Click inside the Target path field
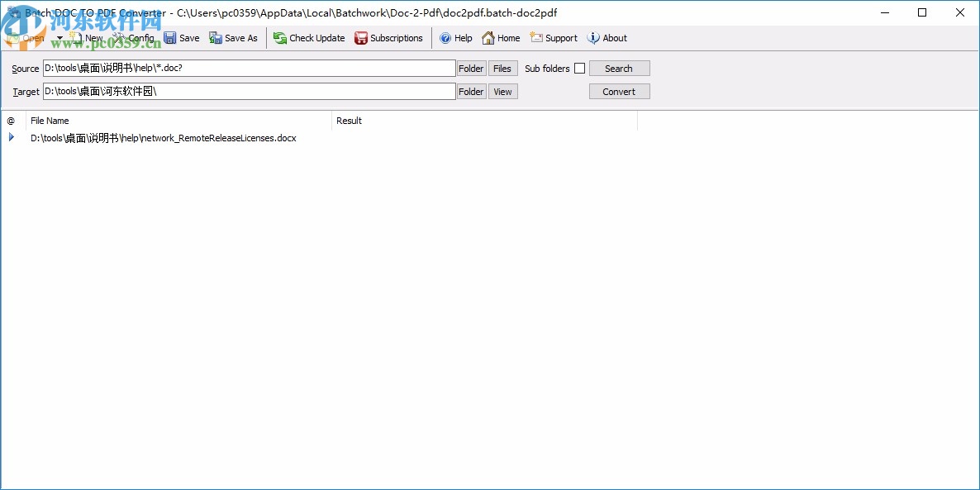 [248, 91]
